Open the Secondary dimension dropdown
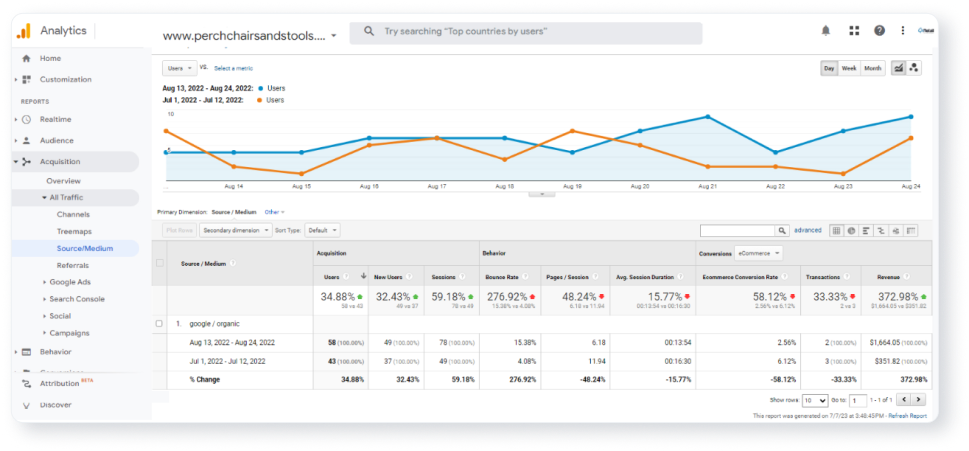Viewport: 969px width, 451px height. point(235,230)
